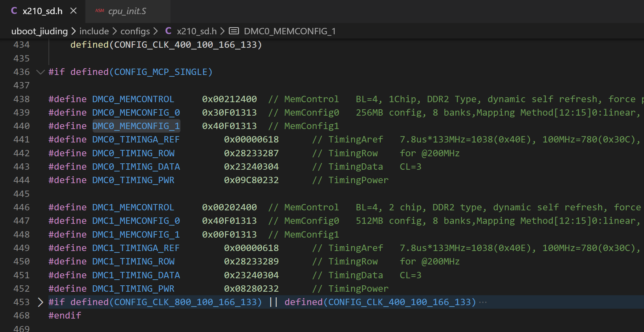Open the configs folder breadcrumb

(x=135, y=31)
